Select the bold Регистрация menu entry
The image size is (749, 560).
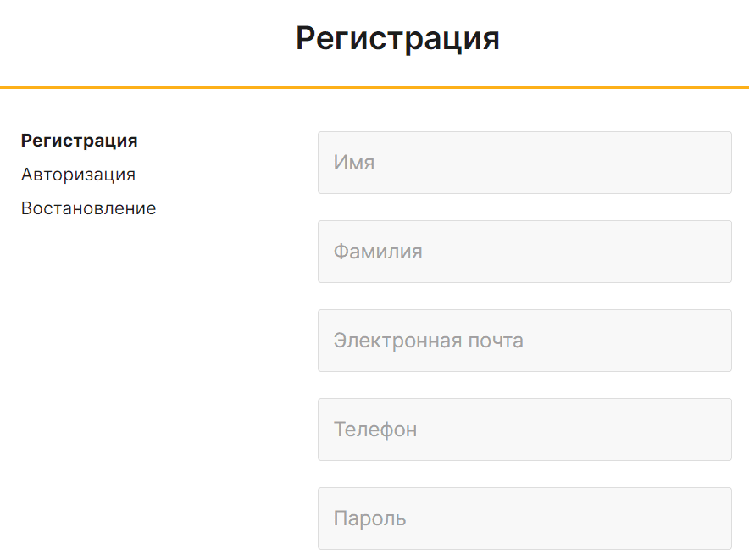coord(80,141)
